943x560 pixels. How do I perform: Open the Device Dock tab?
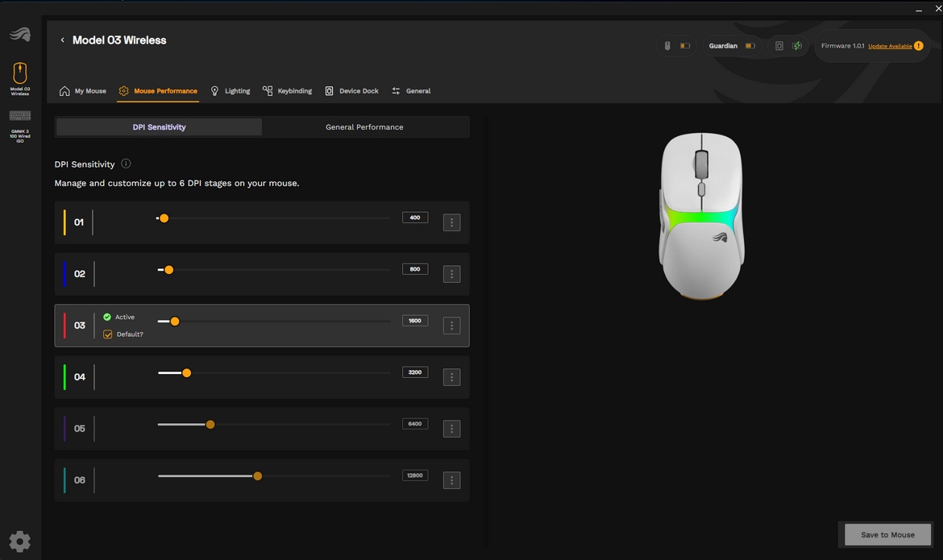point(352,91)
